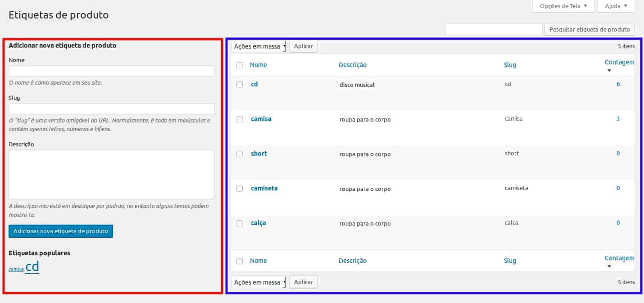Click the 'disco musical' description text
The height and width of the screenshot is (303, 644).
pos(357,85)
